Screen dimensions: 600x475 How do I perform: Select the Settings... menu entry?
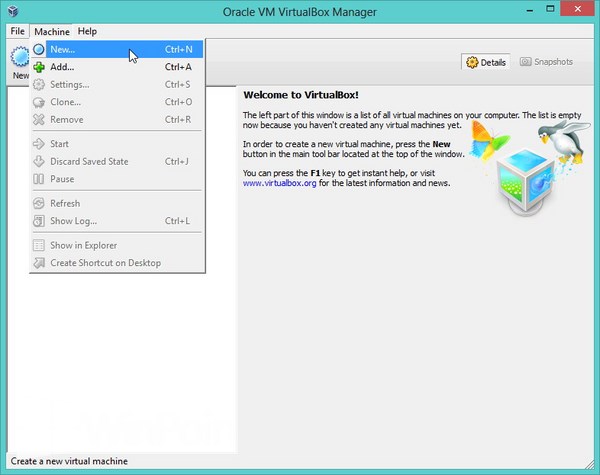117,85
